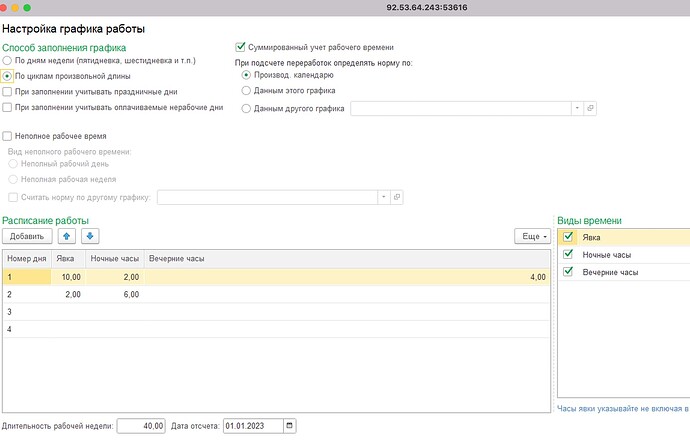Enable учитывать оплачиваемые нерабочие дни checkbox
This screenshot has height=445, width=690.
[x=7, y=107]
